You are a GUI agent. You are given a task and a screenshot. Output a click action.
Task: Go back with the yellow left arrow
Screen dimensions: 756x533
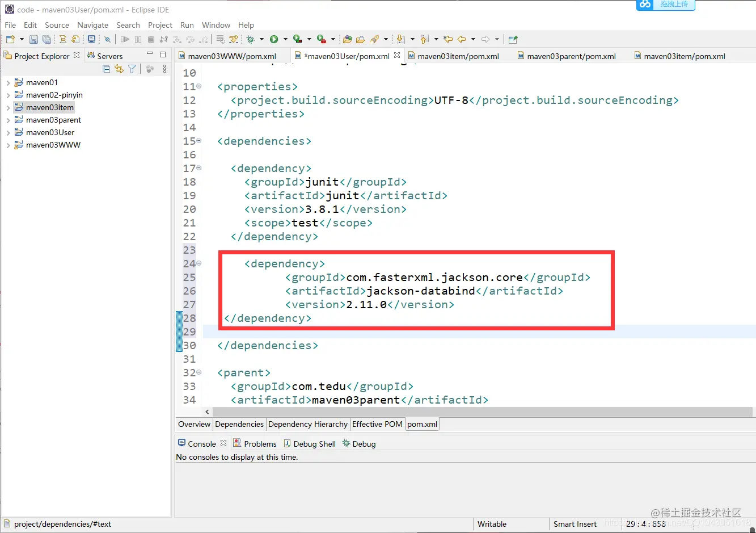462,39
